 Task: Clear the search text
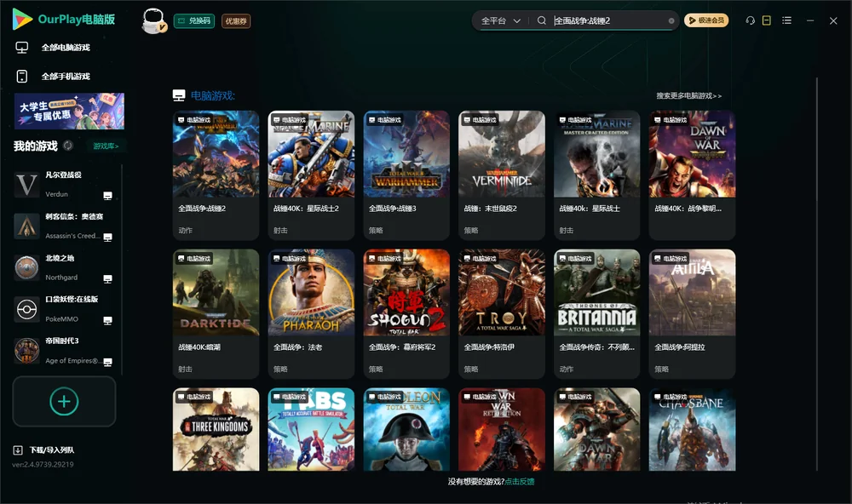(671, 20)
